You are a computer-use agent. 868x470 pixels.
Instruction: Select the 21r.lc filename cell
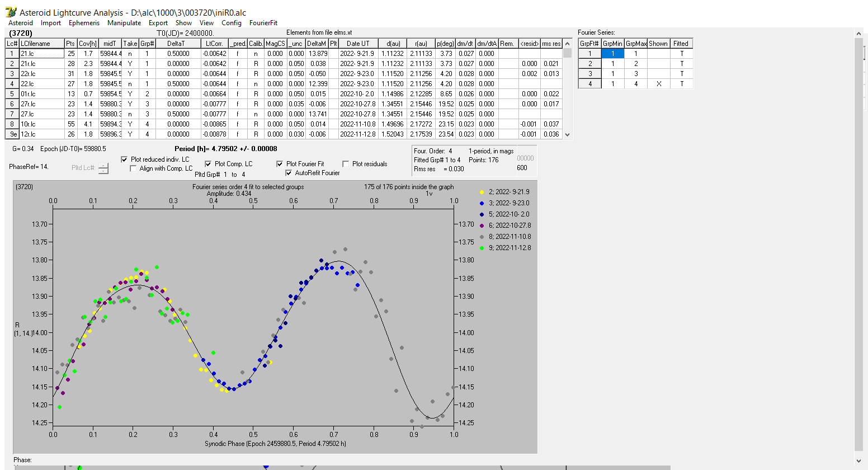click(x=41, y=64)
